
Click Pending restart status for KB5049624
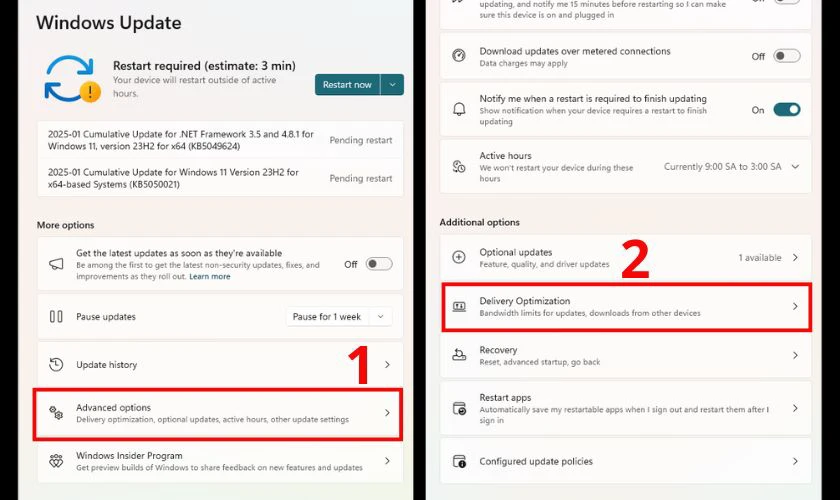tap(361, 140)
